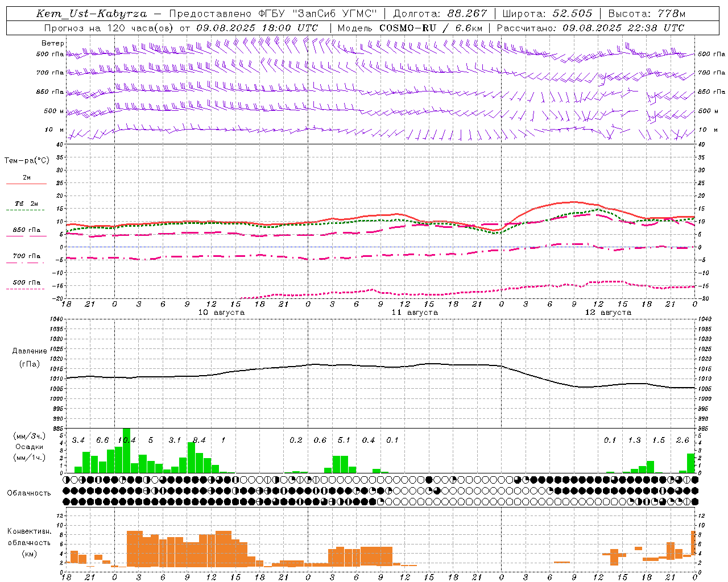Click the Прогноз на 120 часа(ов) text
This screenshot has width=728, height=582.
[x=110, y=28]
